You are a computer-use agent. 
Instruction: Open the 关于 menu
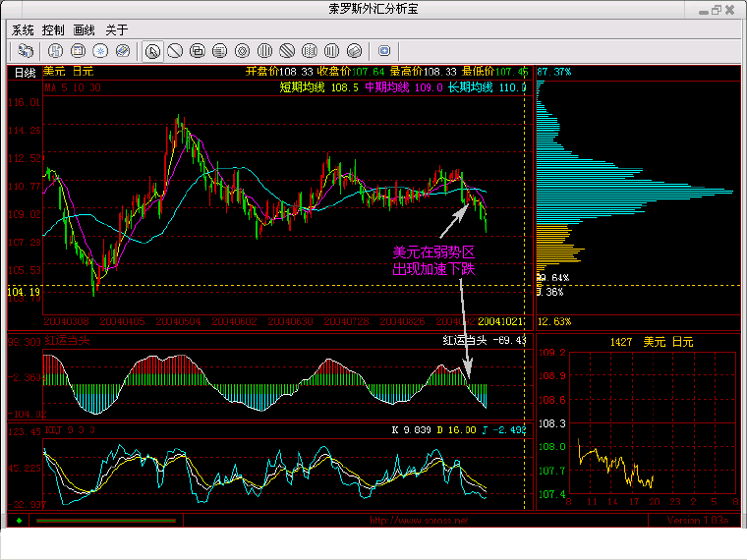pyautogui.click(x=116, y=29)
